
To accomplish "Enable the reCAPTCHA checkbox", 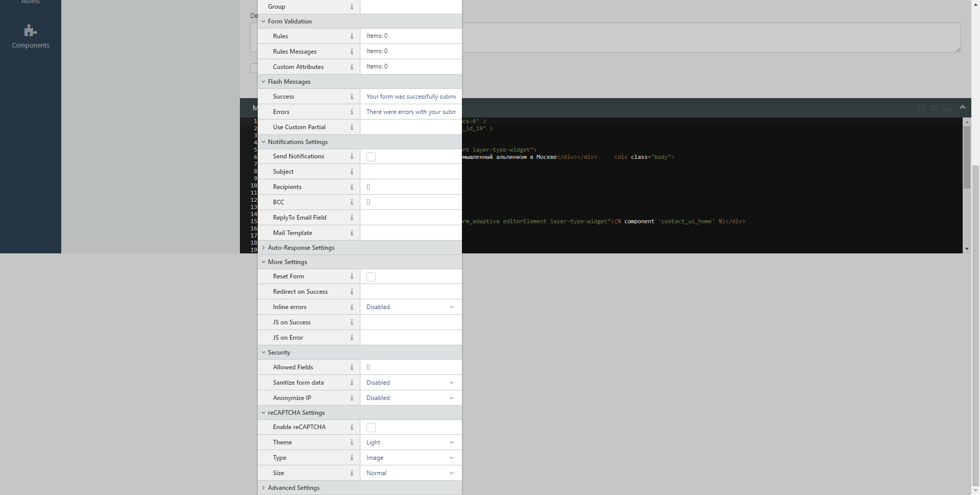I will [x=371, y=427].
